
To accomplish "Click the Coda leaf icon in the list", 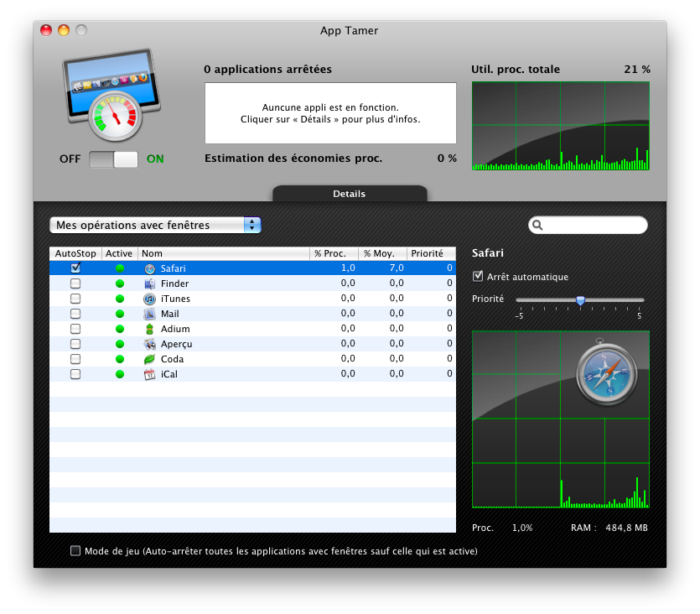I will (149, 360).
